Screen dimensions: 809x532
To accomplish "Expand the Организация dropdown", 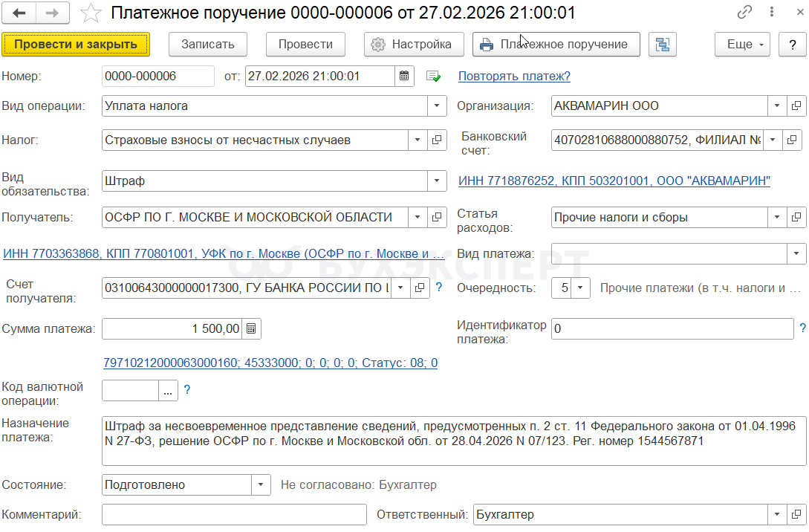I will (x=777, y=106).
